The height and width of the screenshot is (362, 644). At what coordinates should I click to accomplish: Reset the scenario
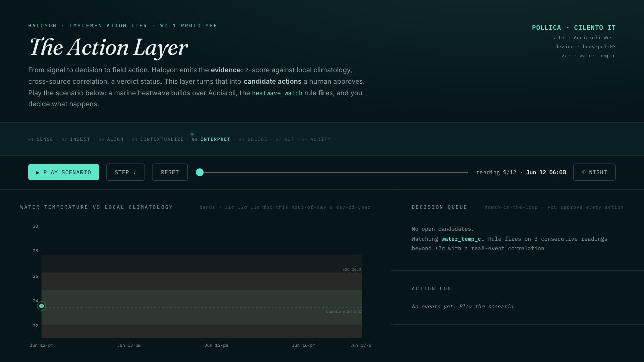click(170, 172)
